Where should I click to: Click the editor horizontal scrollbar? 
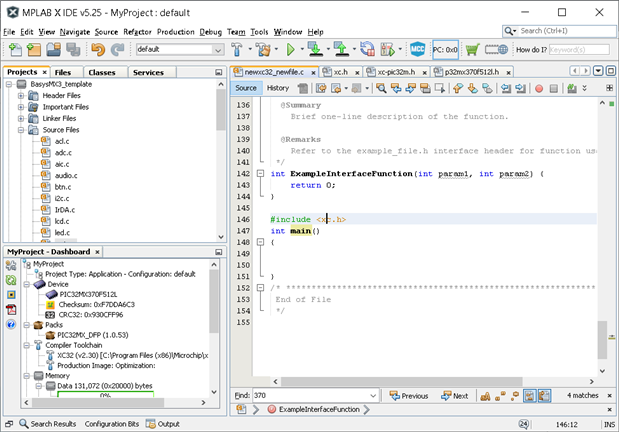[x=401, y=382]
